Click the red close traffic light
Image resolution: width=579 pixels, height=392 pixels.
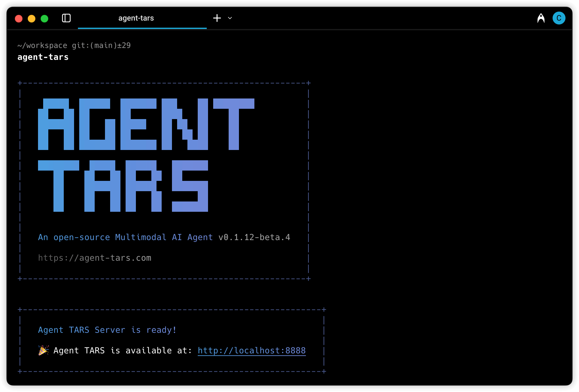pyautogui.click(x=19, y=18)
